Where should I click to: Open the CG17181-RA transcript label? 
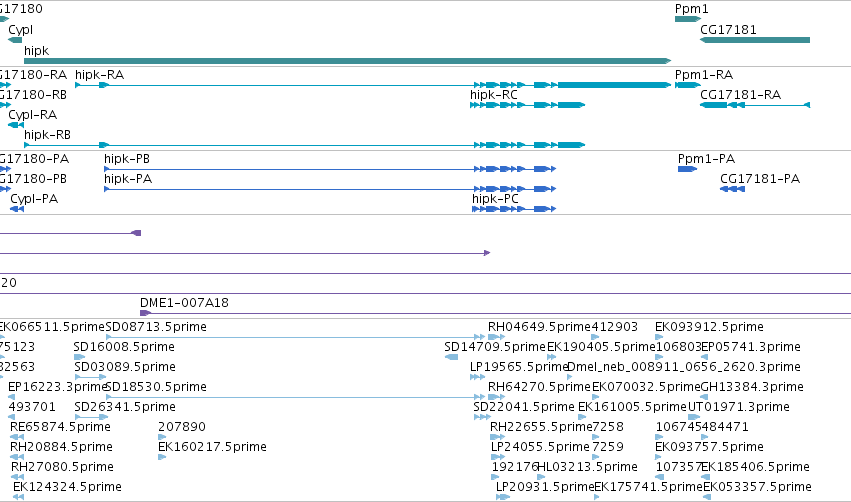740,94
